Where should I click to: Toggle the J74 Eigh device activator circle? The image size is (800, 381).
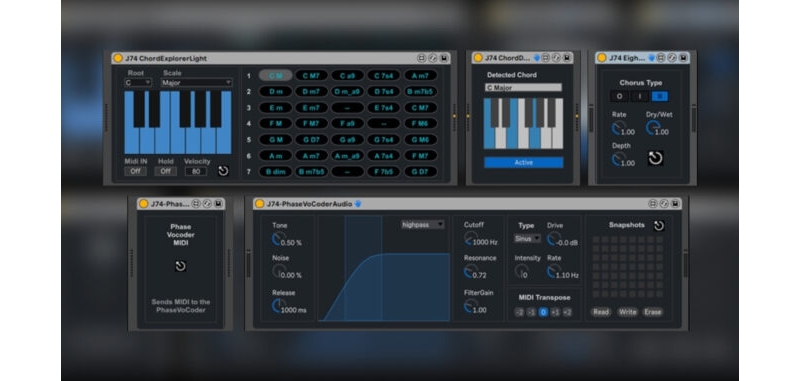pos(602,58)
